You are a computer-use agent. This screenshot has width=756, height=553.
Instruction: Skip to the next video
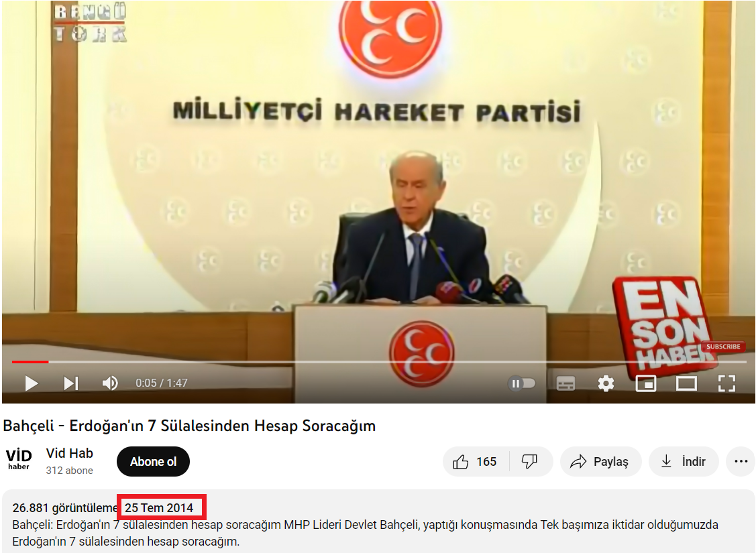point(70,383)
